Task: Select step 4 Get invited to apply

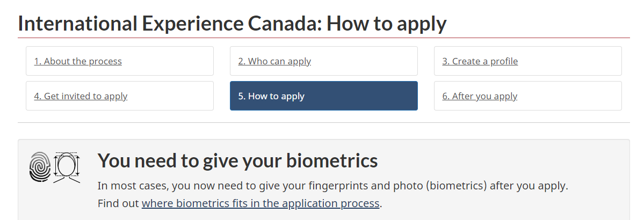Action: click(120, 96)
